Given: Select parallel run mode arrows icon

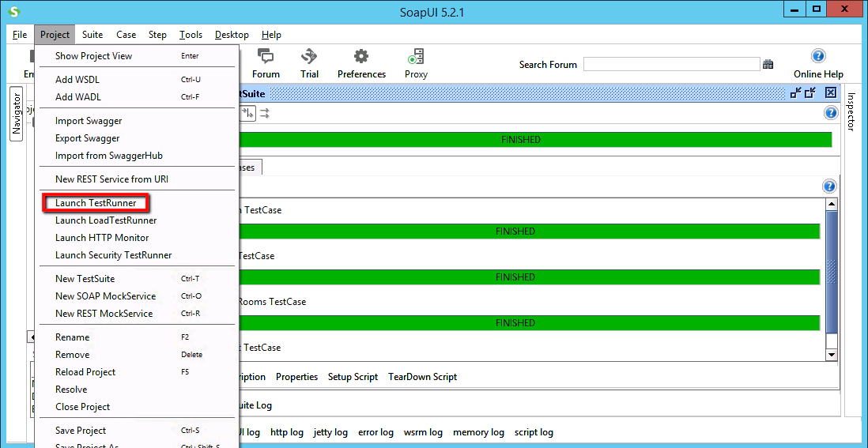Looking at the screenshot, I should (x=265, y=113).
